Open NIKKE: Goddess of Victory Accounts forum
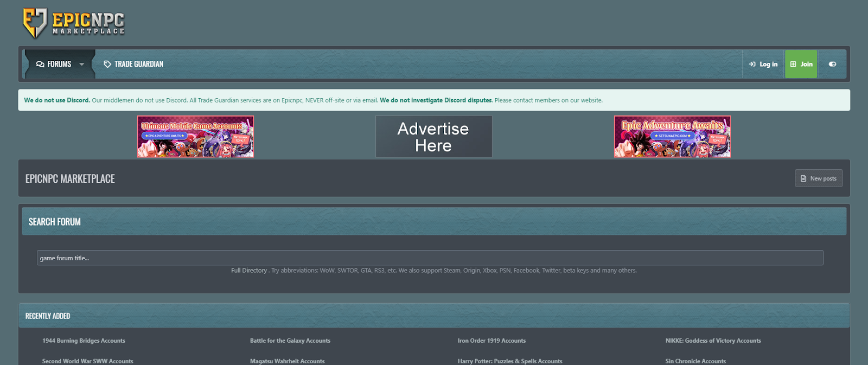The height and width of the screenshot is (365, 868). pos(713,341)
